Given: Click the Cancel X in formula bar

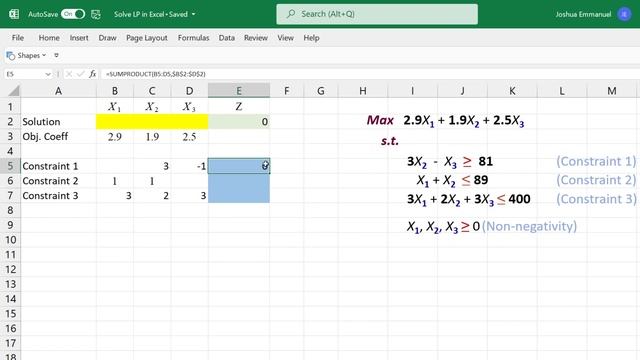Looking at the screenshot, I should (x=69, y=74).
